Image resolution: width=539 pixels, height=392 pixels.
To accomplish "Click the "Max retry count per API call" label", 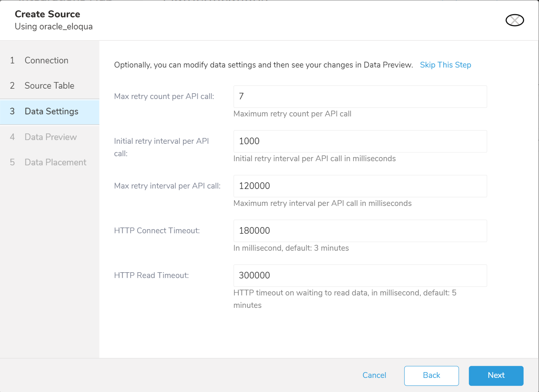I will 164,97.
